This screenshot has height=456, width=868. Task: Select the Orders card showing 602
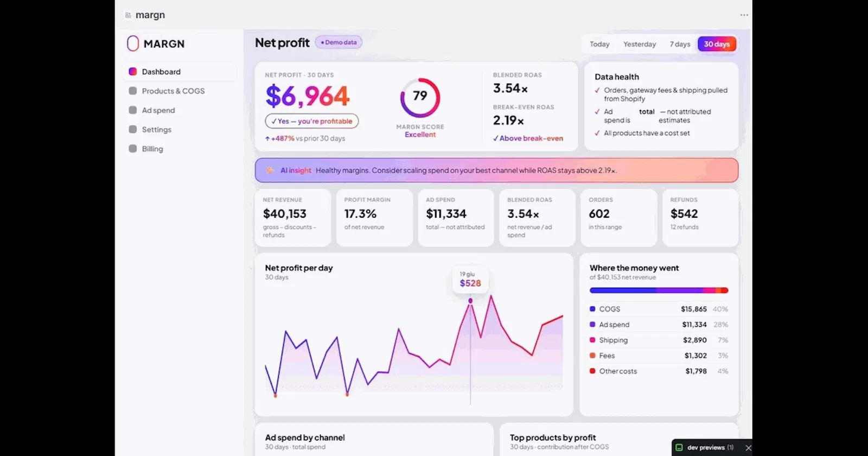coord(619,218)
